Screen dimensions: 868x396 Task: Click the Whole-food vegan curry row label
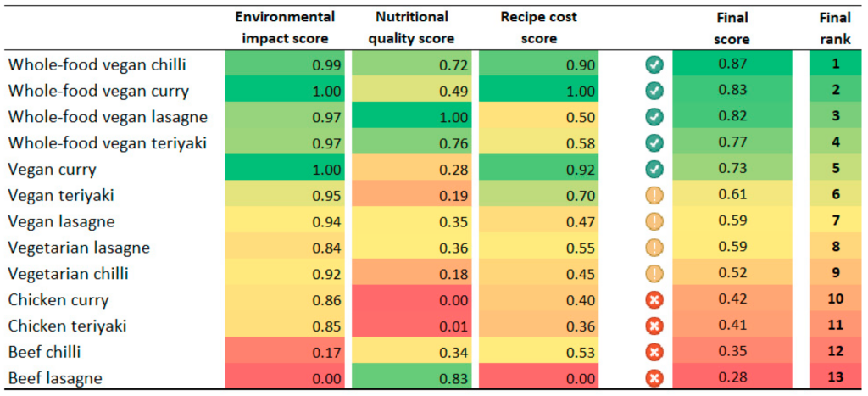pyautogui.click(x=98, y=91)
